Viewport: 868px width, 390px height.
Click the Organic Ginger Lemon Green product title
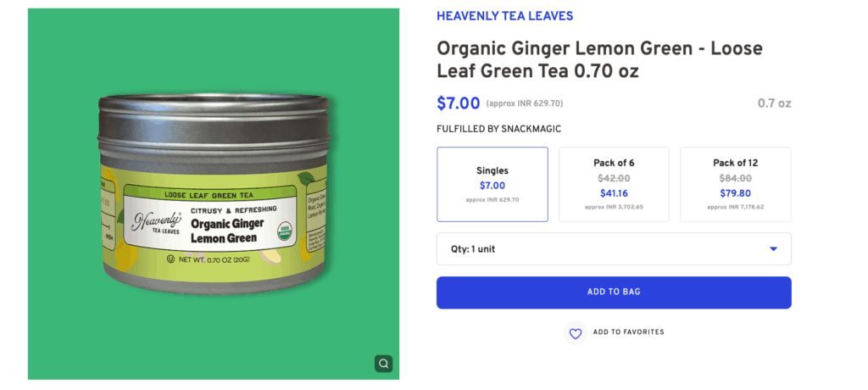pos(599,59)
